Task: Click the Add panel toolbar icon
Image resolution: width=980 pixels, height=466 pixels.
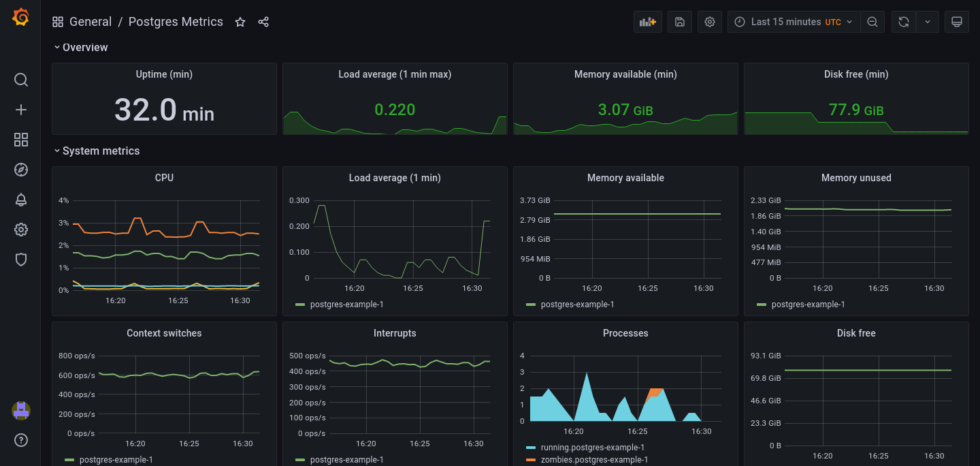Action: click(647, 21)
